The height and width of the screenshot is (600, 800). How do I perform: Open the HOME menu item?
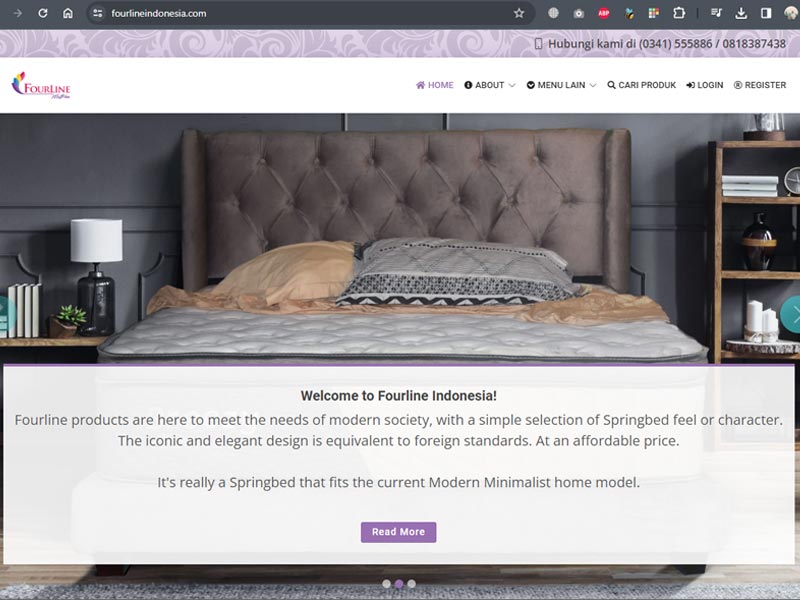pos(435,85)
